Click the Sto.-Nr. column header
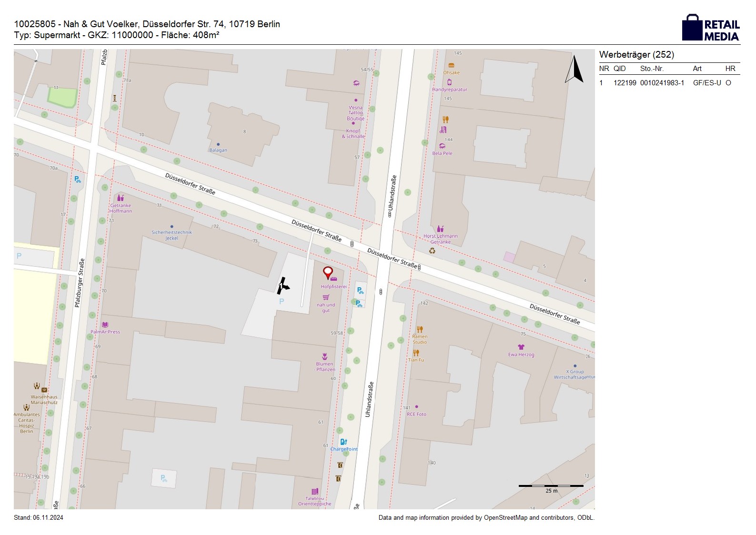Image resolution: width=756 pixels, height=535 pixels. tap(652, 69)
